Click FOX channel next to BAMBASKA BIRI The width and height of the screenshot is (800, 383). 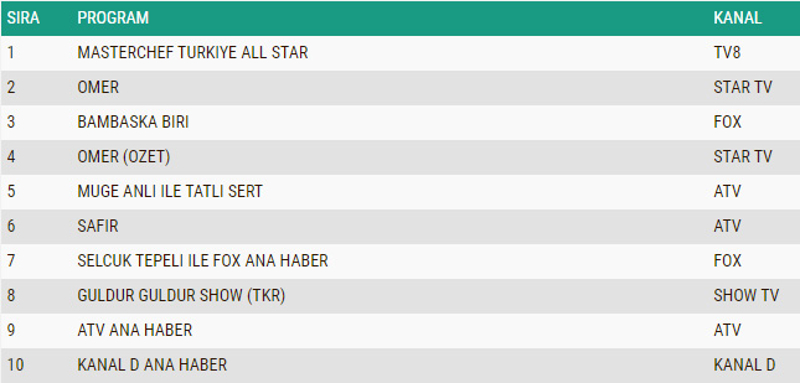728,122
